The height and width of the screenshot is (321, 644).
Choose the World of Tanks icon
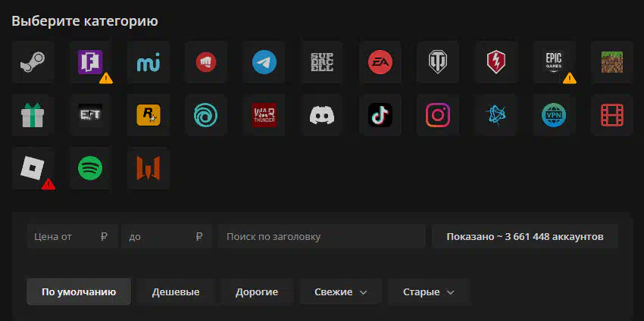[x=438, y=62]
